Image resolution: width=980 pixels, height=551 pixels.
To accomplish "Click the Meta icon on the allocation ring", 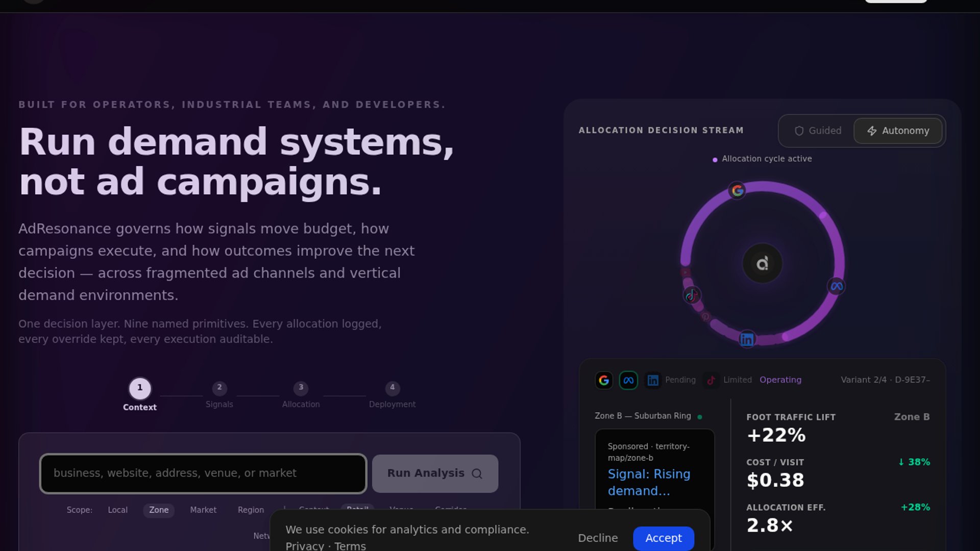I will tap(837, 286).
